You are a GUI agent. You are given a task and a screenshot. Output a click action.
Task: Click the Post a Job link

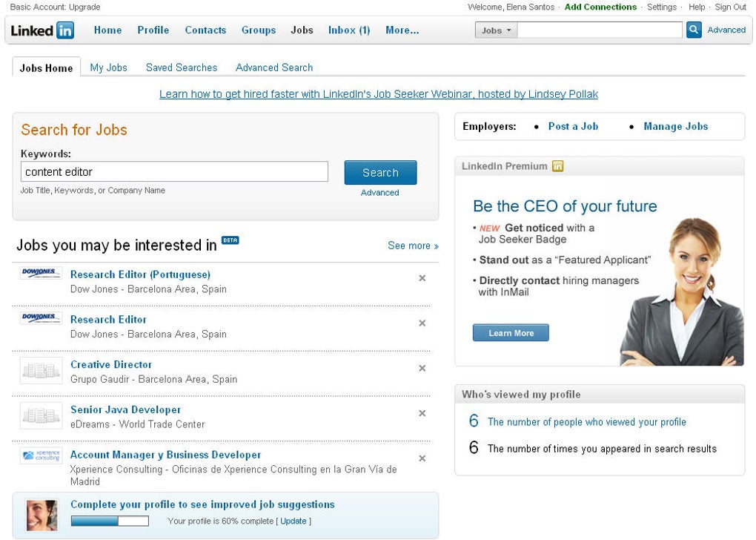[x=573, y=126]
